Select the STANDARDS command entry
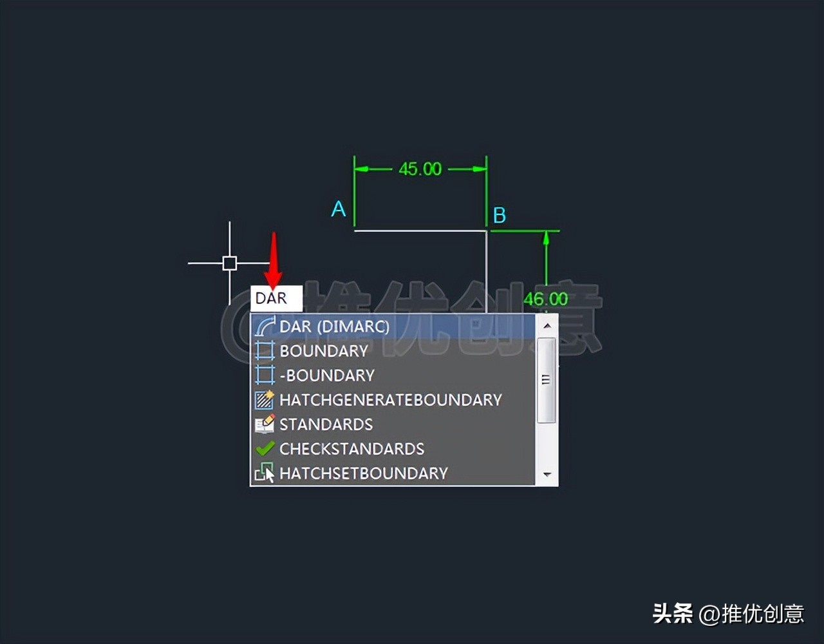This screenshot has width=824, height=644. 326,424
